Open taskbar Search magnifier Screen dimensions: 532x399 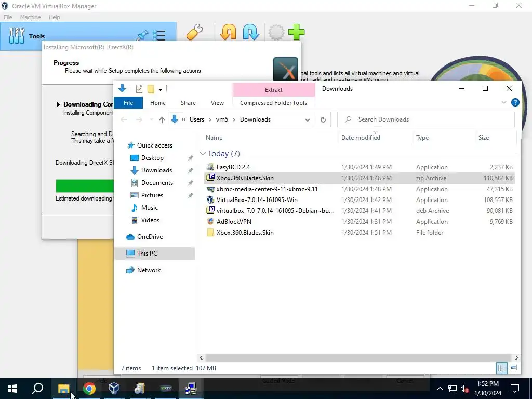tap(37, 389)
